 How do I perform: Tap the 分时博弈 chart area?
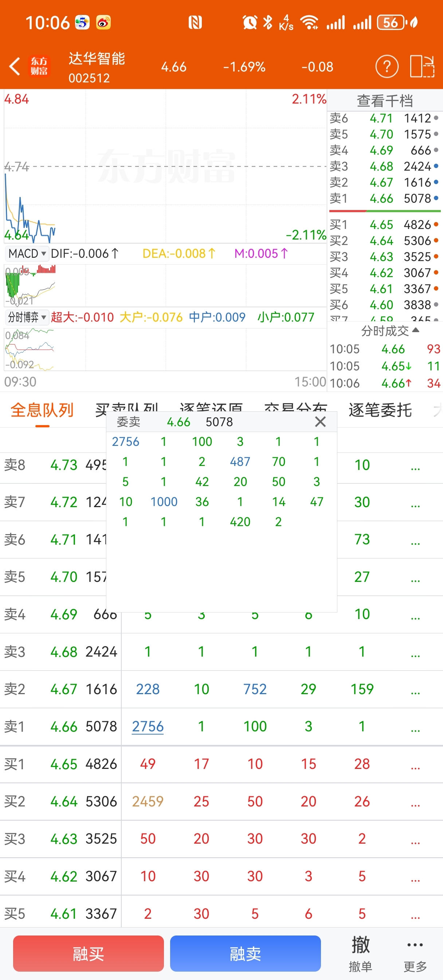[x=165, y=349]
